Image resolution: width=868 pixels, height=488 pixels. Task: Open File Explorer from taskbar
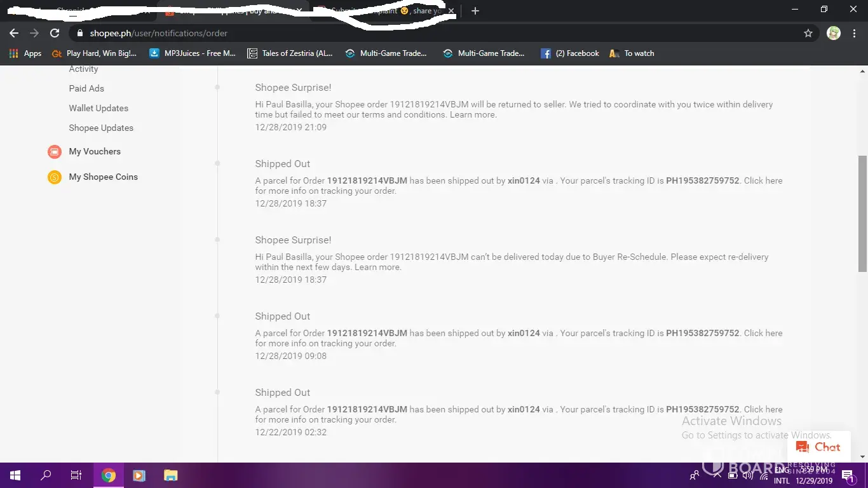(x=170, y=475)
